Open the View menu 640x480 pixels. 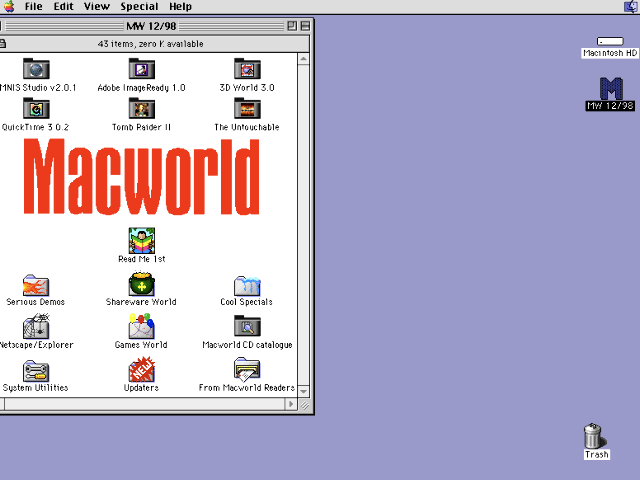(x=97, y=7)
